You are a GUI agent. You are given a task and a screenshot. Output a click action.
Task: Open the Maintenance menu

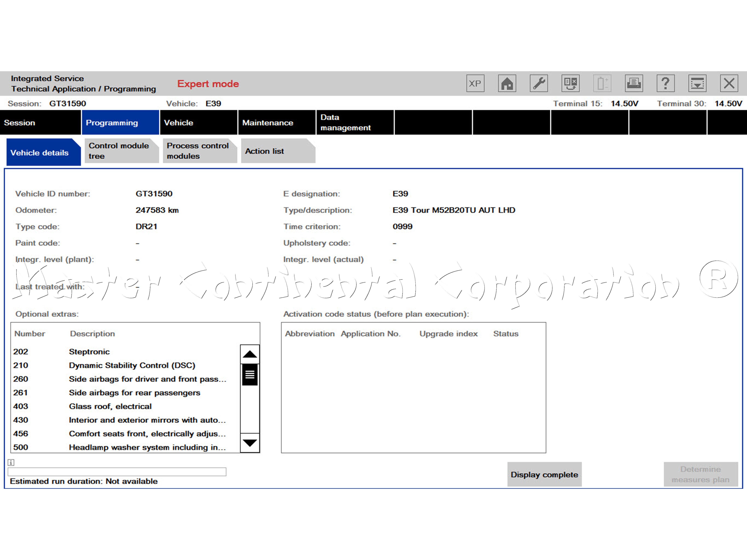277,122
